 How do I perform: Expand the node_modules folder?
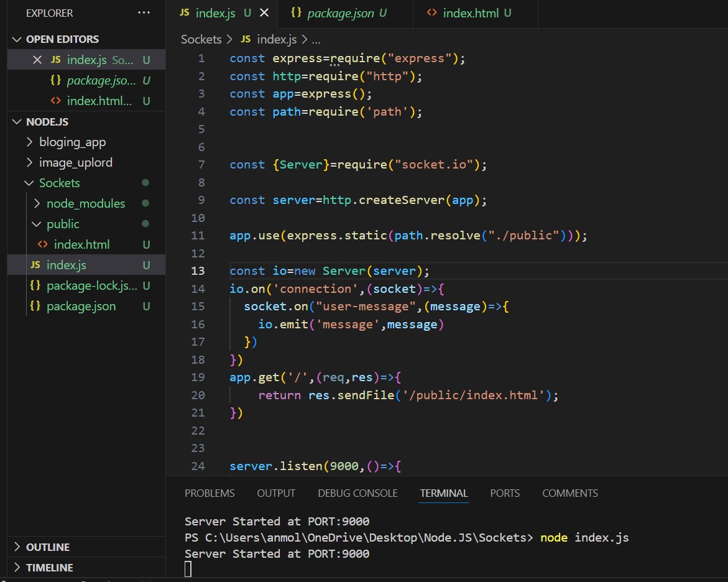point(87,203)
